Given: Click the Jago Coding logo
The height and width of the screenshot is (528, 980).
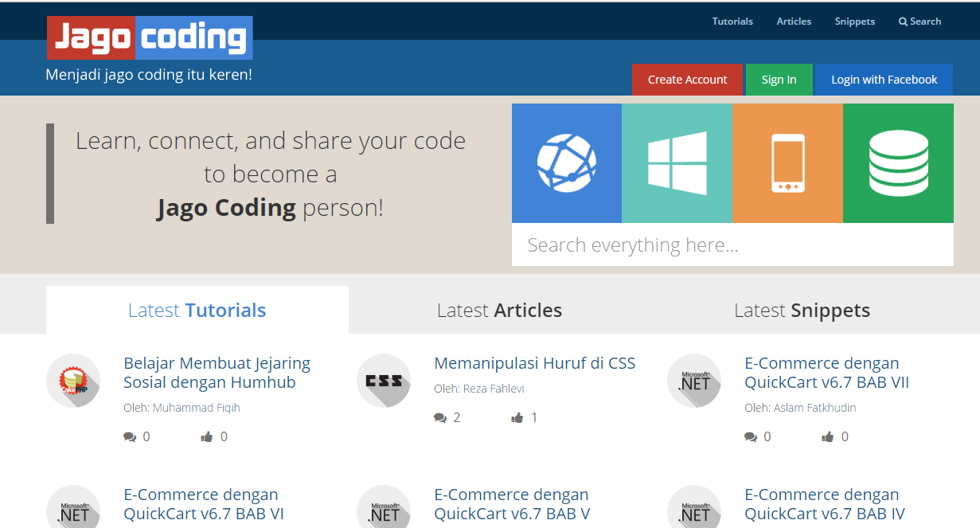Looking at the screenshot, I should pyautogui.click(x=150, y=37).
